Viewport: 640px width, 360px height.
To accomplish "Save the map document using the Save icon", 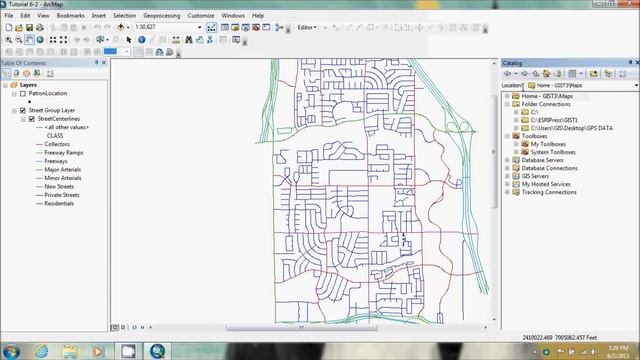I will pos(29,27).
